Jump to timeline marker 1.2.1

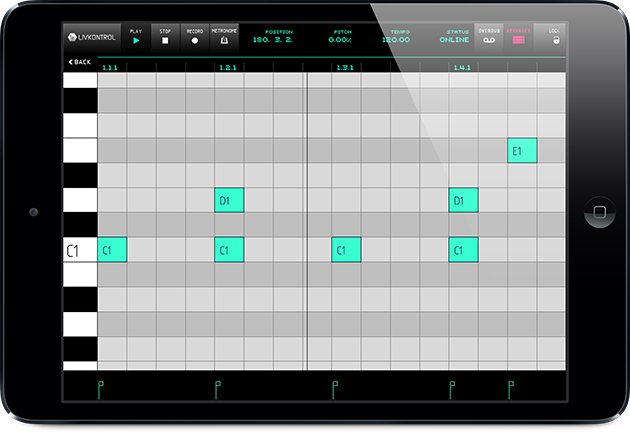pos(227,67)
